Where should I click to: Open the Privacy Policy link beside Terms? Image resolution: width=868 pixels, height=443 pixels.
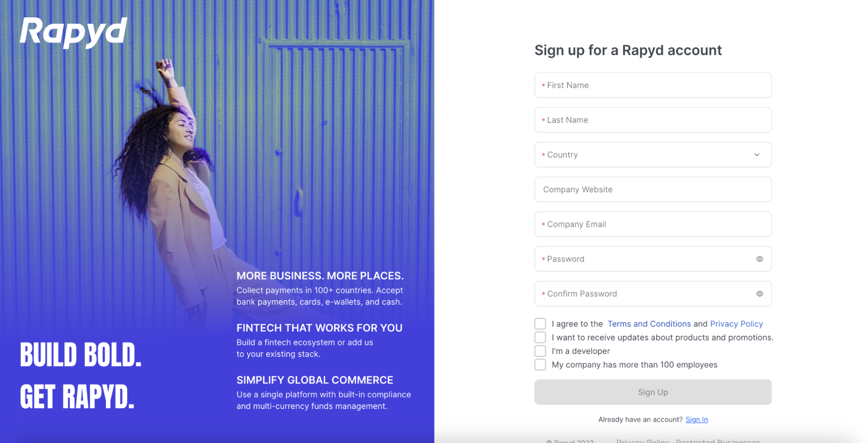tap(736, 324)
